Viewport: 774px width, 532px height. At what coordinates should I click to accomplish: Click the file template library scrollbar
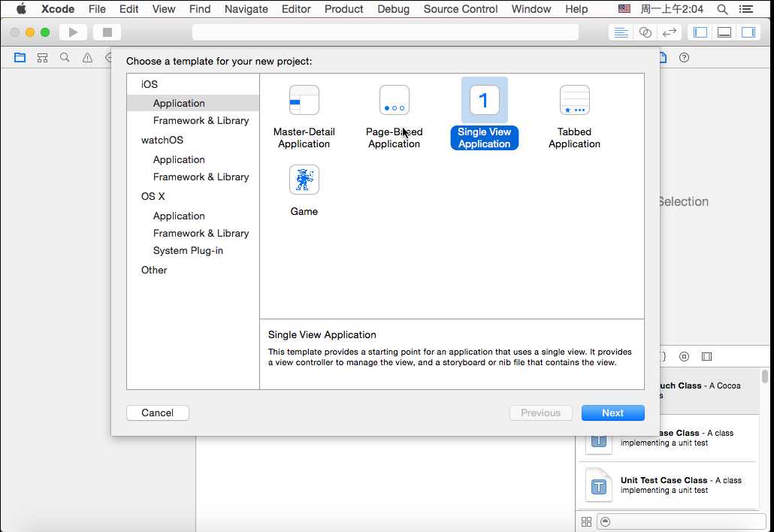click(x=765, y=376)
